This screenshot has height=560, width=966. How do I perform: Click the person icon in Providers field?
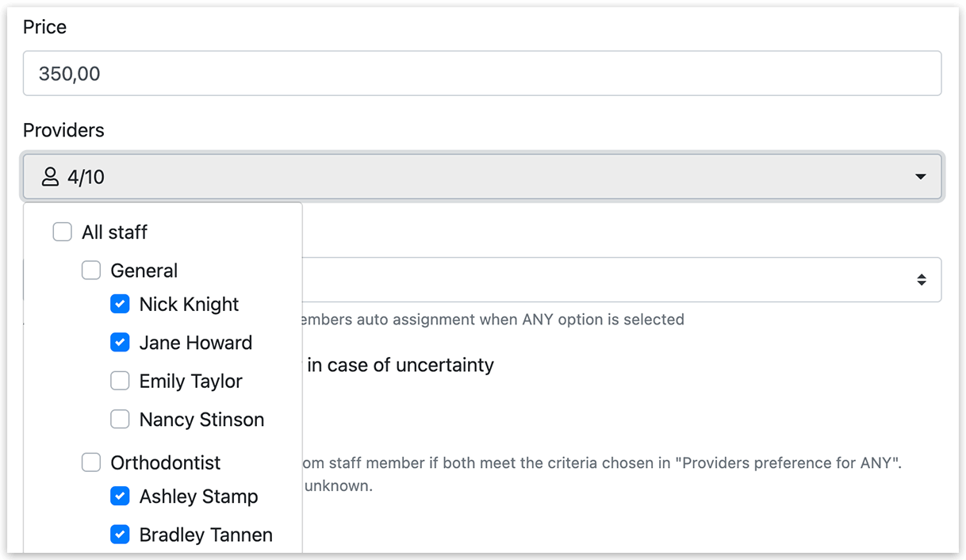(x=50, y=177)
